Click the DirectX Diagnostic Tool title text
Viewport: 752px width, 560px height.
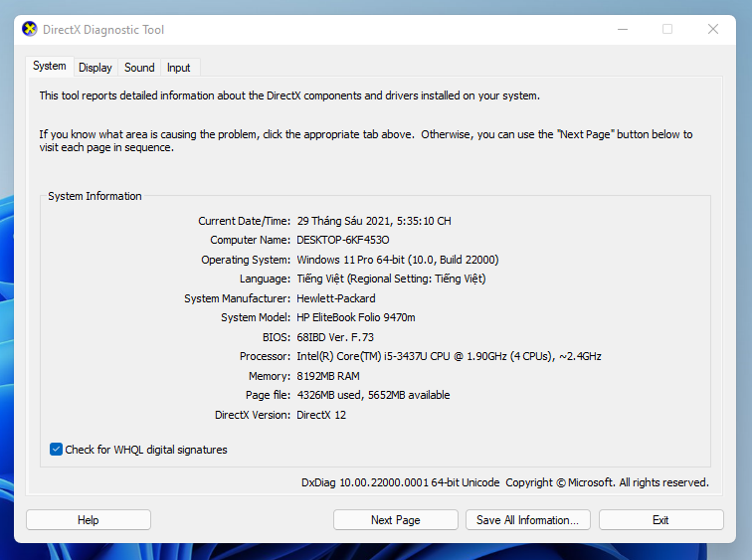point(103,30)
